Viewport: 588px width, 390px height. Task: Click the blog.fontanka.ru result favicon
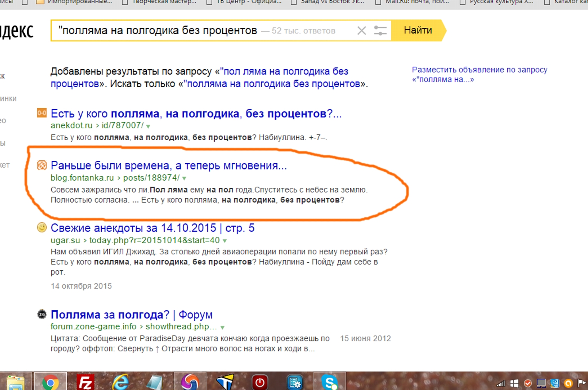click(42, 165)
